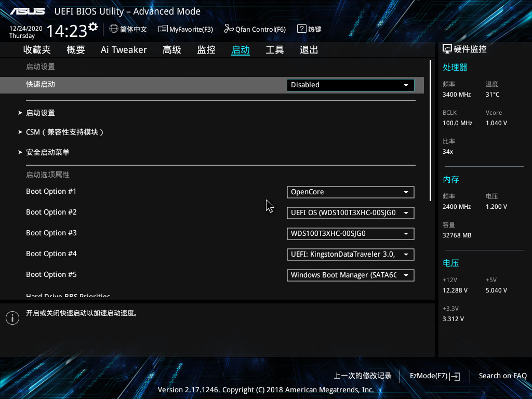Click the ASUS logo
Screen dimensions: 532x399
(27, 11)
